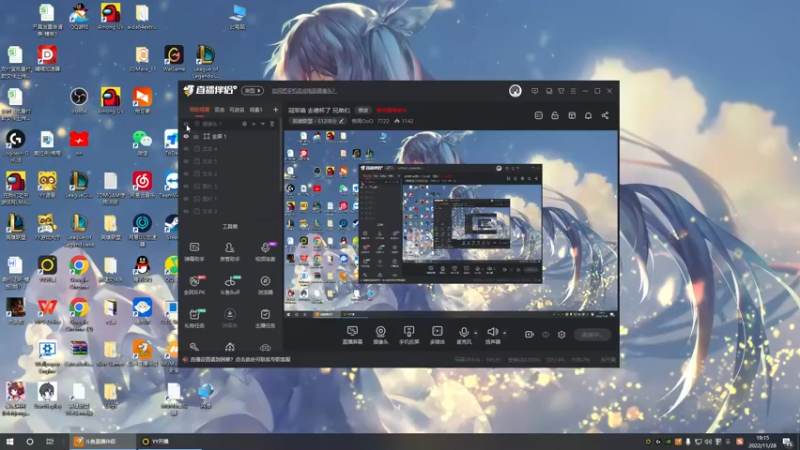Switch to the third scene tab
Viewport: 800px width, 450px height.
[237, 110]
